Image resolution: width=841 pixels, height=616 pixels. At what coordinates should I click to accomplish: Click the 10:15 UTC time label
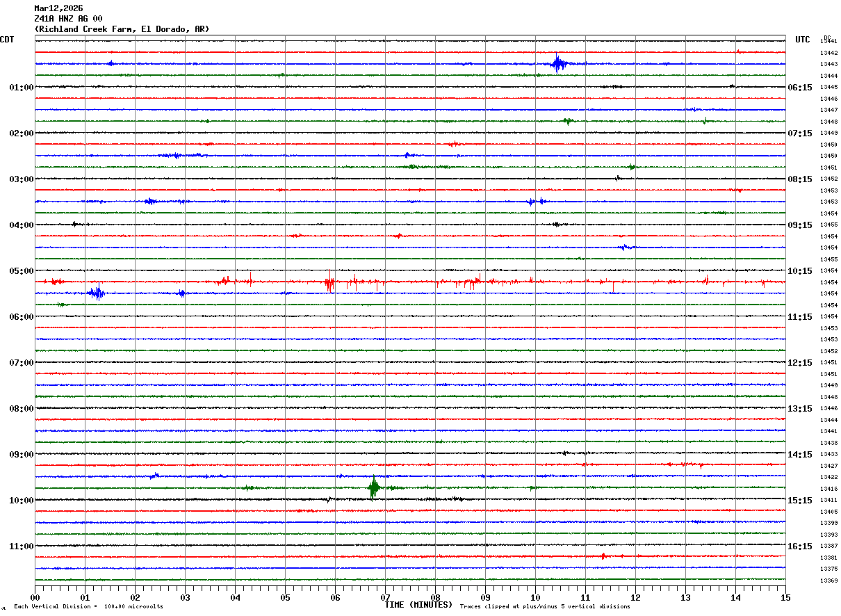800,271
